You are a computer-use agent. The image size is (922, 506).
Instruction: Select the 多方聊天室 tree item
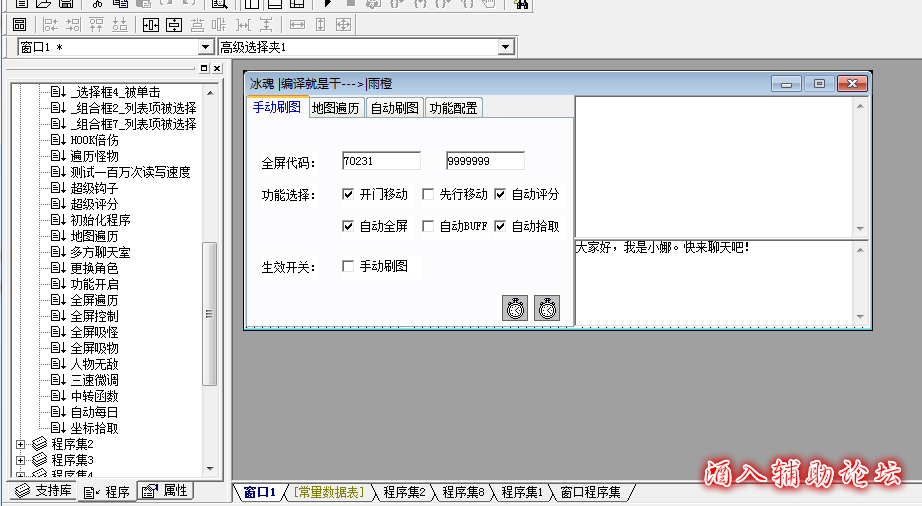coord(100,252)
